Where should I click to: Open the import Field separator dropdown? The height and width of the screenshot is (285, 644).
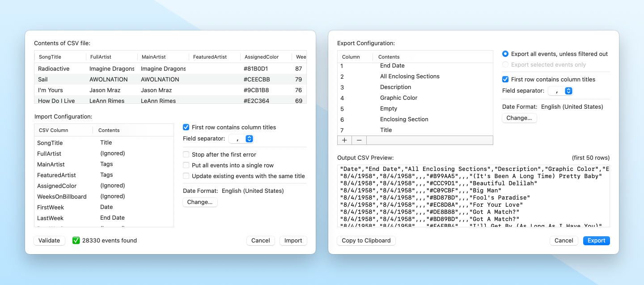click(241, 139)
